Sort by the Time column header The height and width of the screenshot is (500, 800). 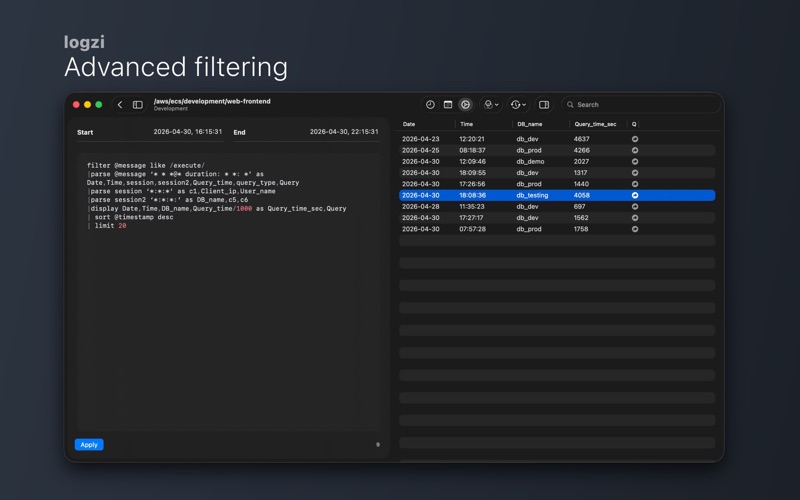tap(466, 124)
